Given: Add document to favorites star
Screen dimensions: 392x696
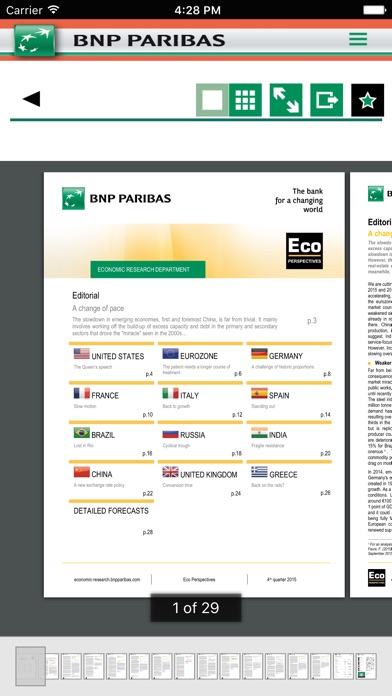Looking at the screenshot, I should point(368,100).
